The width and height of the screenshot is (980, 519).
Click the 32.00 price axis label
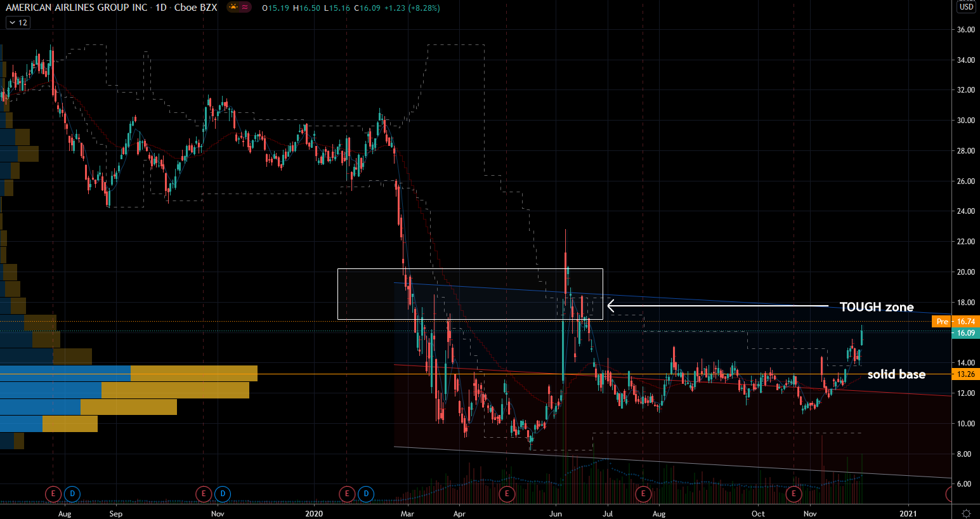click(x=965, y=90)
